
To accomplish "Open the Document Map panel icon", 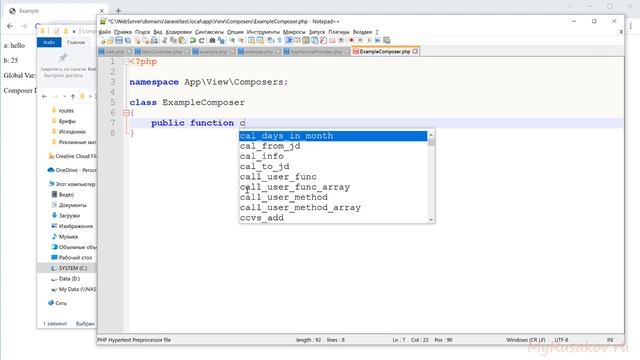I will point(305,40).
